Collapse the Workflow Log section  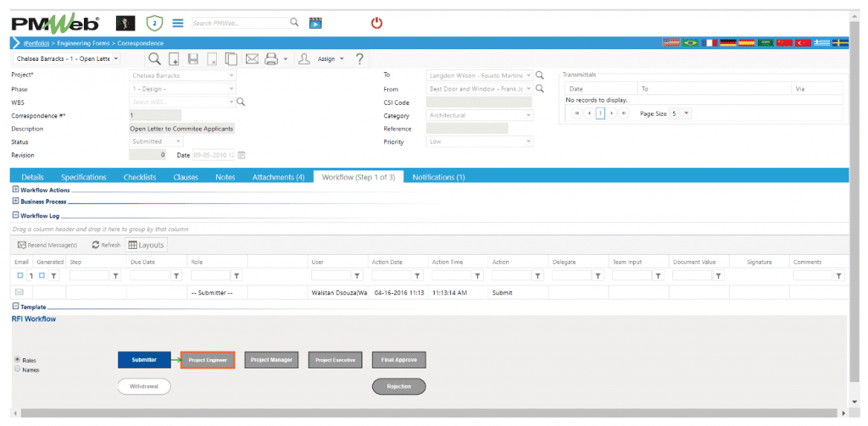(x=15, y=216)
